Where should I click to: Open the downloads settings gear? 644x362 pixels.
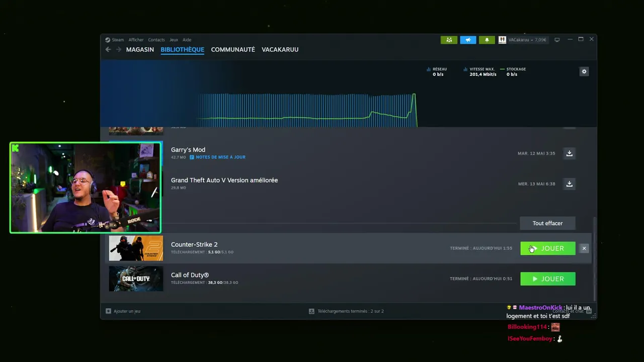click(584, 71)
